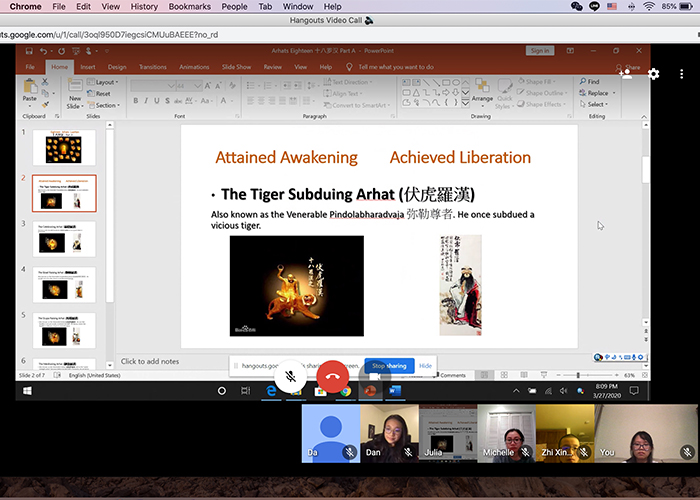Mute microphone in Hangouts call
This screenshot has width=700, height=500.
(289, 376)
